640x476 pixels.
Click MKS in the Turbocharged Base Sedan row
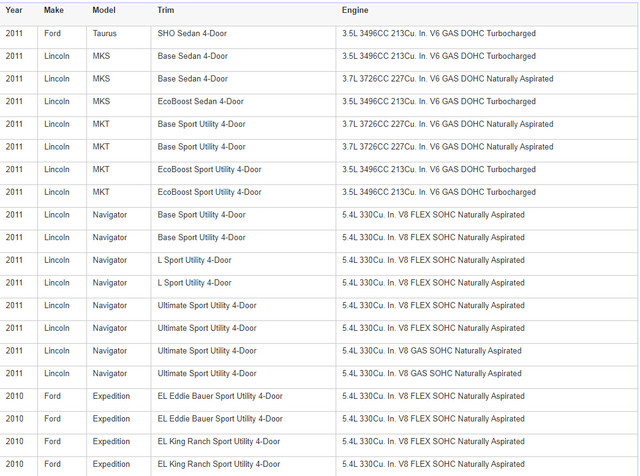(x=101, y=56)
